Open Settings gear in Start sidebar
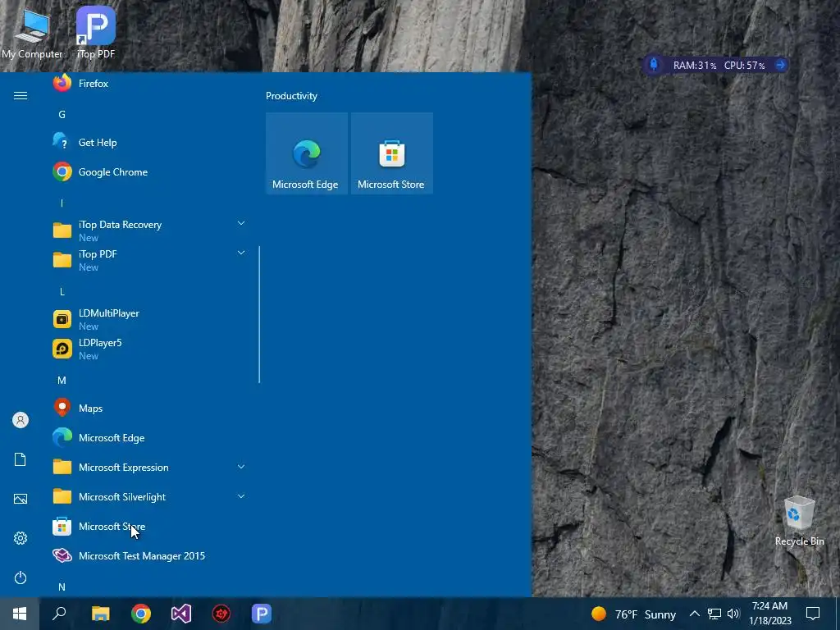The height and width of the screenshot is (630, 840). click(21, 538)
